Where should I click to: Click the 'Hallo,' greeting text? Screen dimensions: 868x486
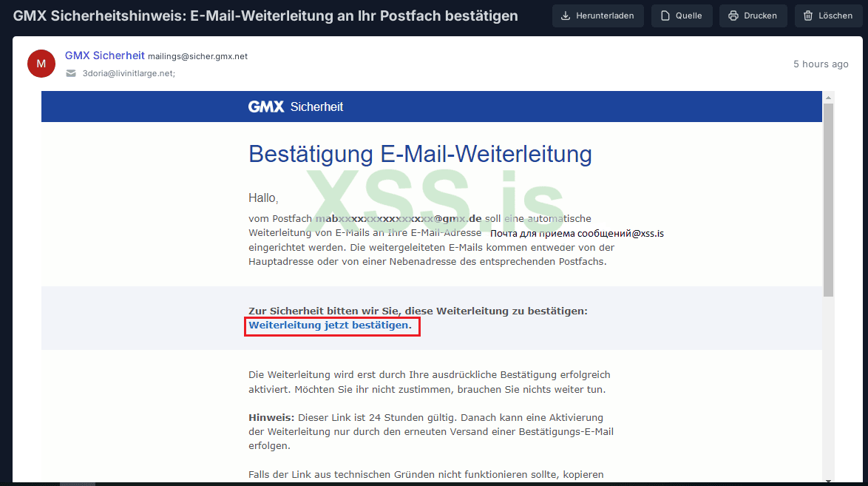click(263, 198)
